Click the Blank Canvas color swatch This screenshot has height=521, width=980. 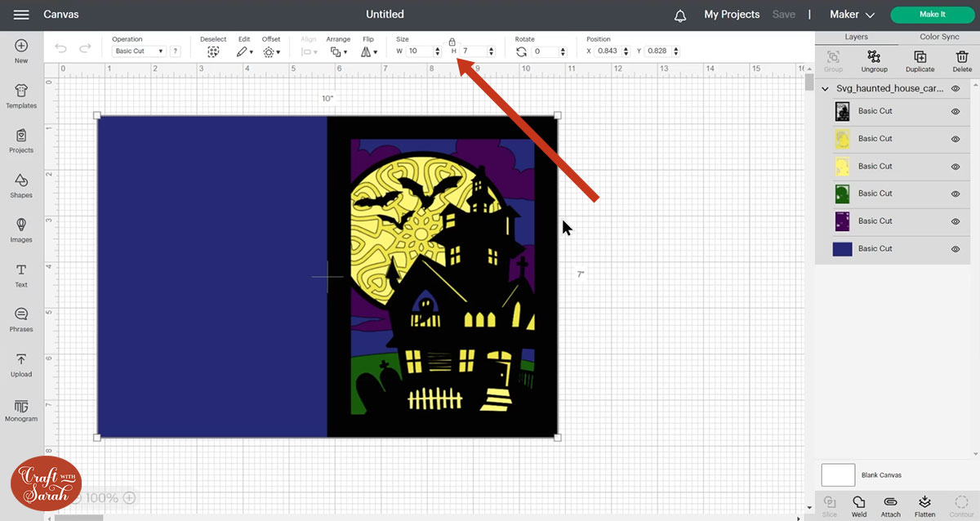coord(838,474)
